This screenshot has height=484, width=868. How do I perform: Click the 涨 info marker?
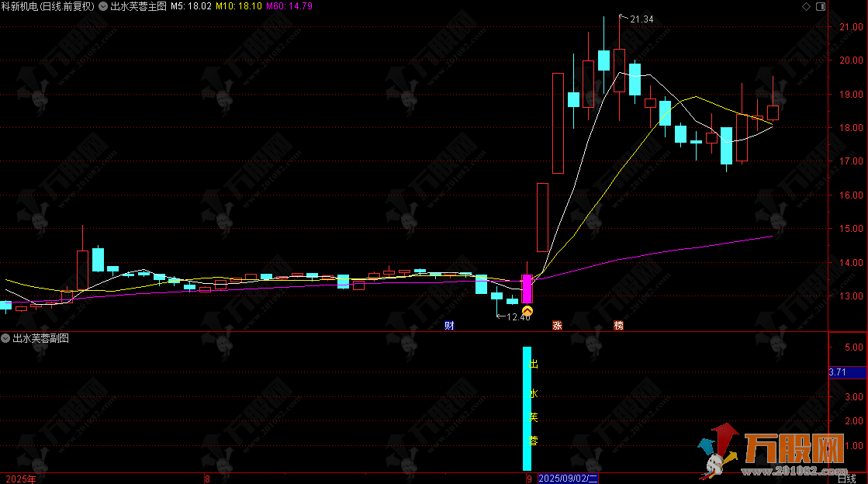point(558,326)
